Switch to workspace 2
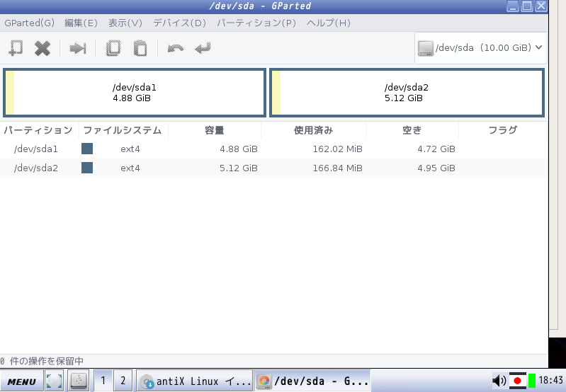 [x=123, y=381]
